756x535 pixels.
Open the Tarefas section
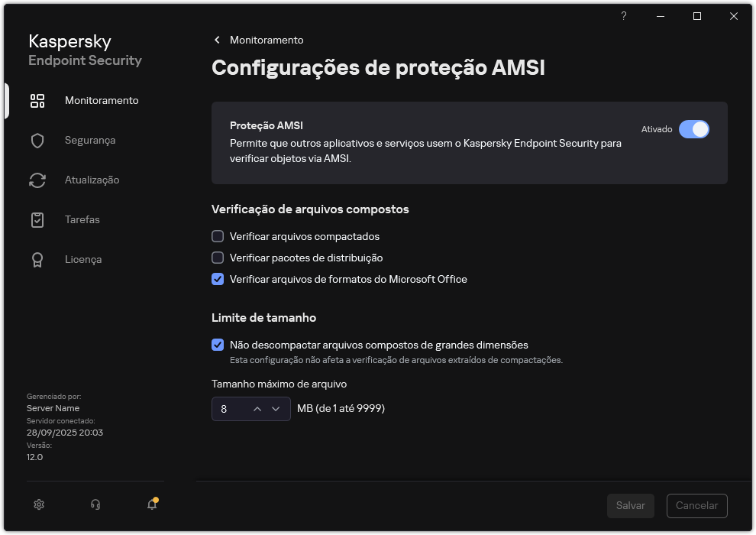pos(82,219)
